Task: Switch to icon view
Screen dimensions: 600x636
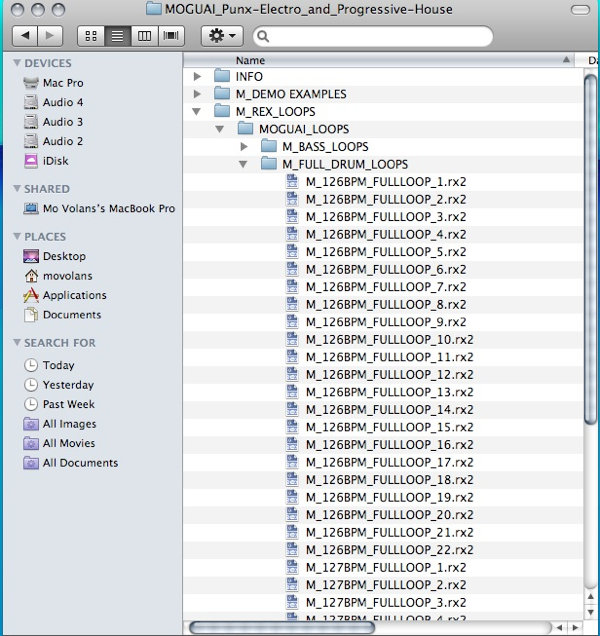Action: point(91,36)
